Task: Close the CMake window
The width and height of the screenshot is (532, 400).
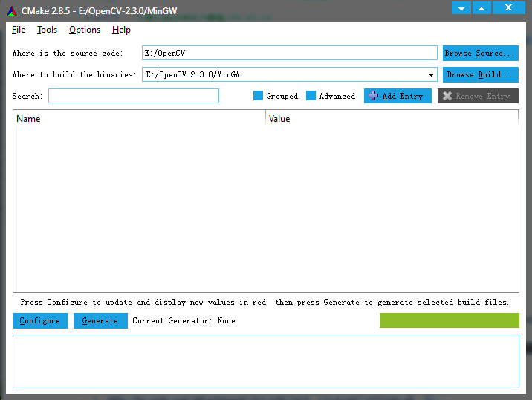Action: click(x=508, y=8)
